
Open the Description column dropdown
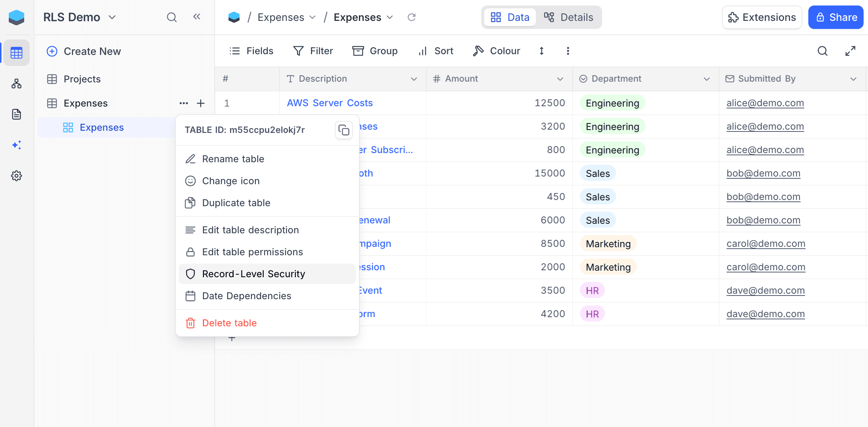click(413, 79)
